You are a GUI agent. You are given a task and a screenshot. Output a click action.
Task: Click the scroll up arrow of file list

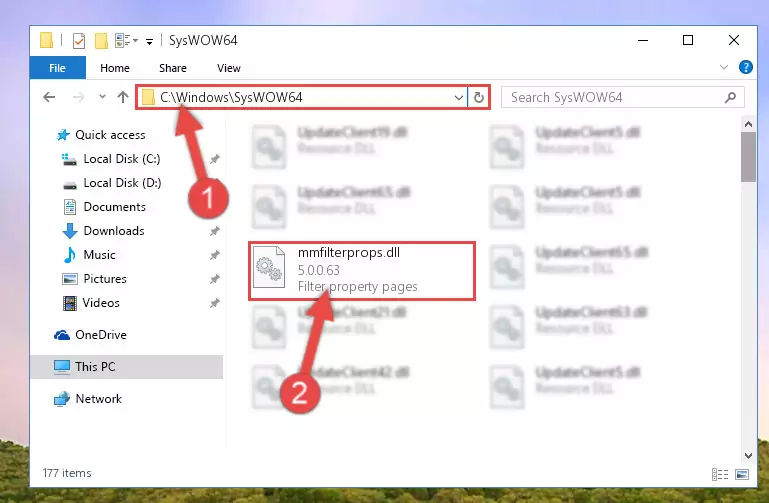pyautogui.click(x=748, y=125)
